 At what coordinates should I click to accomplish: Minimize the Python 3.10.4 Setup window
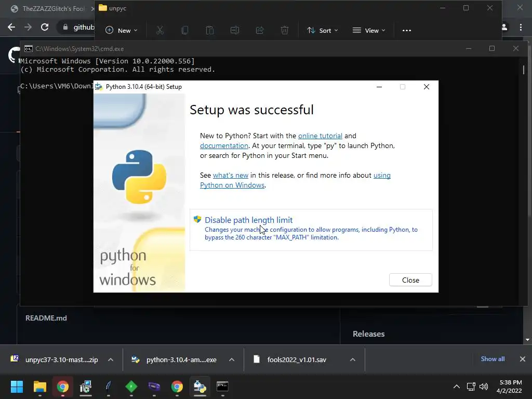pyautogui.click(x=379, y=87)
